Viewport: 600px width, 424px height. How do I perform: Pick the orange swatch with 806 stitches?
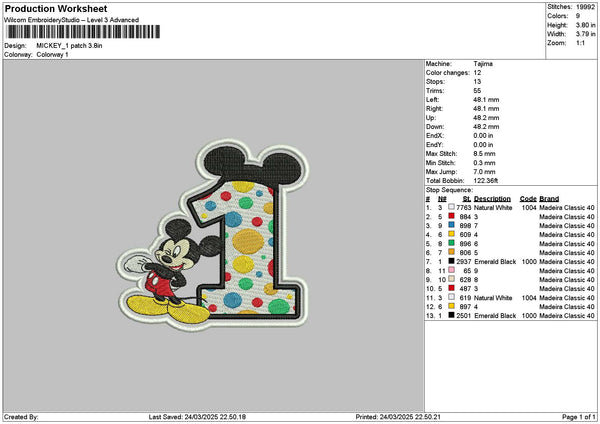pyautogui.click(x=452, y=252)
